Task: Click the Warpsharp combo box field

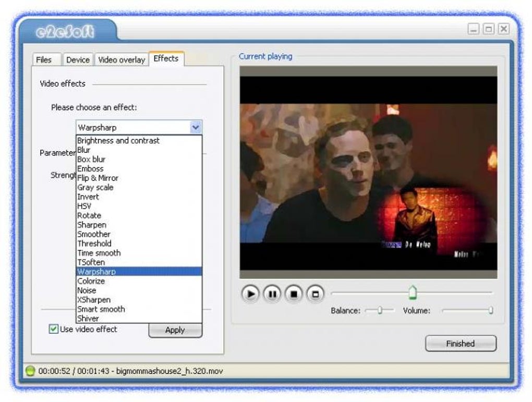Action: (139, 128)
